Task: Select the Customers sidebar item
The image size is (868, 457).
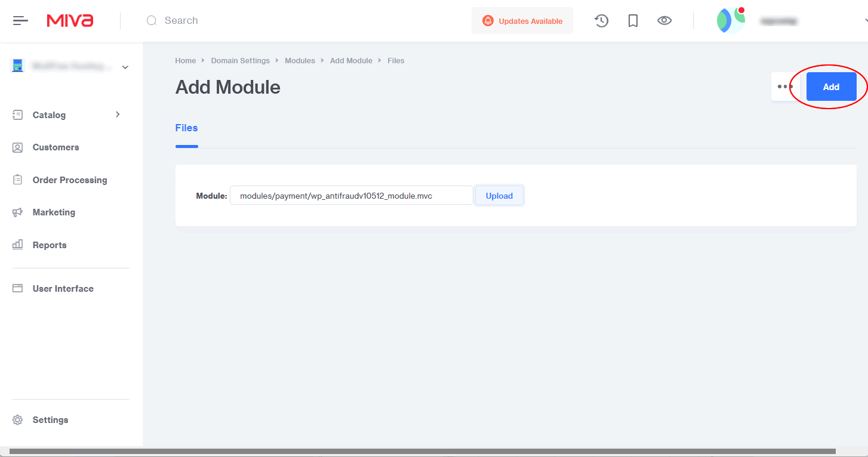Action: [x=56, y=147]
